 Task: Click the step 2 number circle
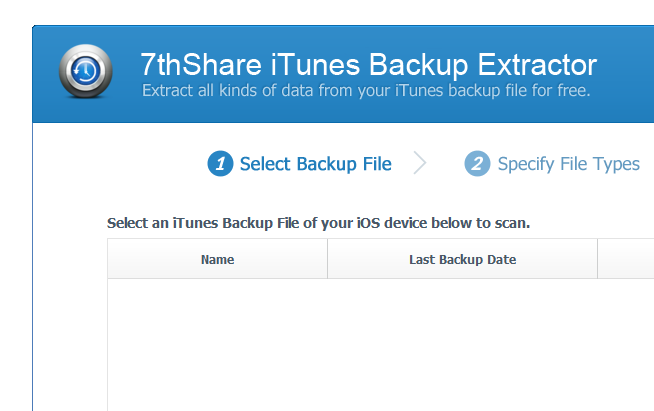pos(477,164)
